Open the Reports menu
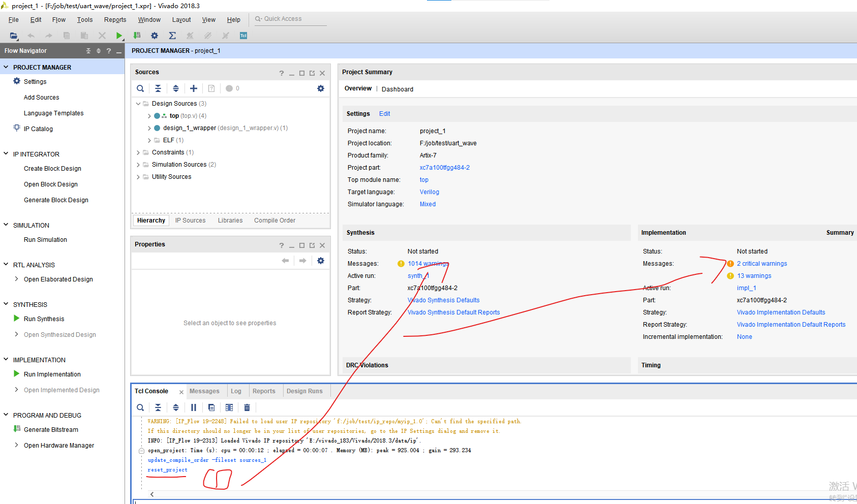Viewport: 857px width, 504px height. point(115,20)
